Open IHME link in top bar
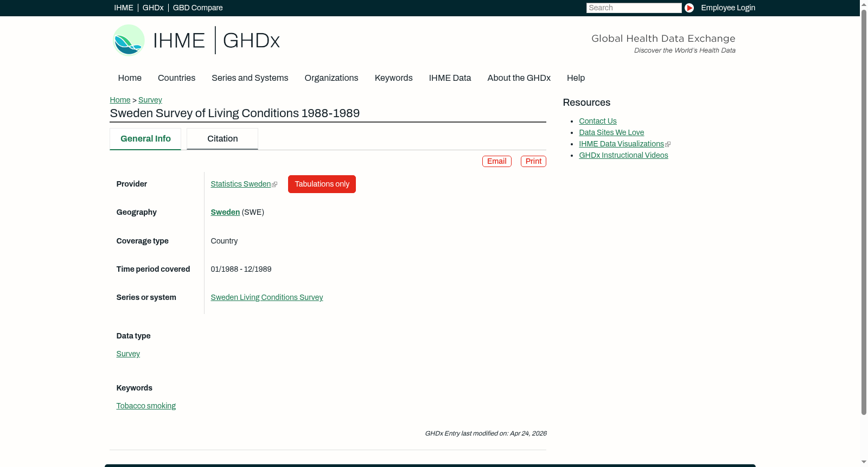This screenshot has height=467, width=868. tap(124, 8)
